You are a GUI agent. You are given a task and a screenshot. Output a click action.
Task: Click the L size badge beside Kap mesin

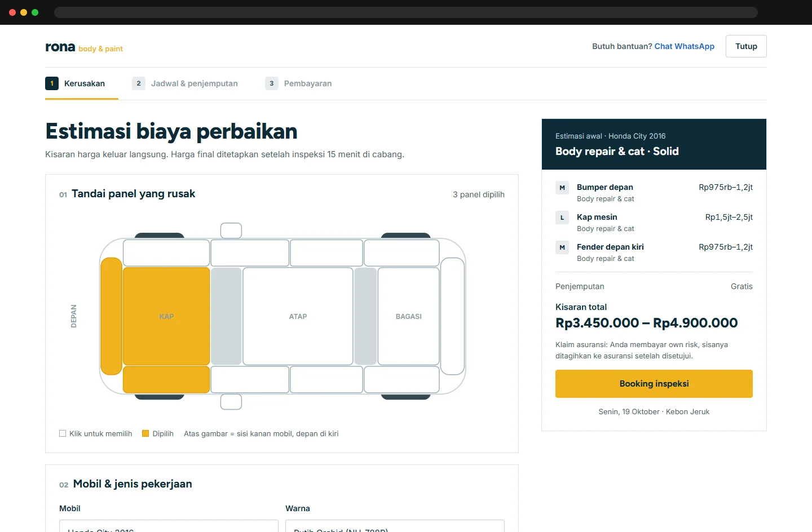coord(562,218)
